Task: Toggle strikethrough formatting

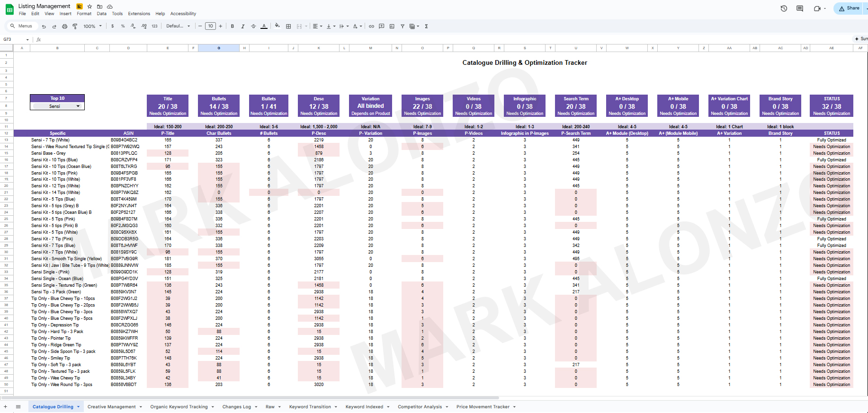Action: point(253,26)
